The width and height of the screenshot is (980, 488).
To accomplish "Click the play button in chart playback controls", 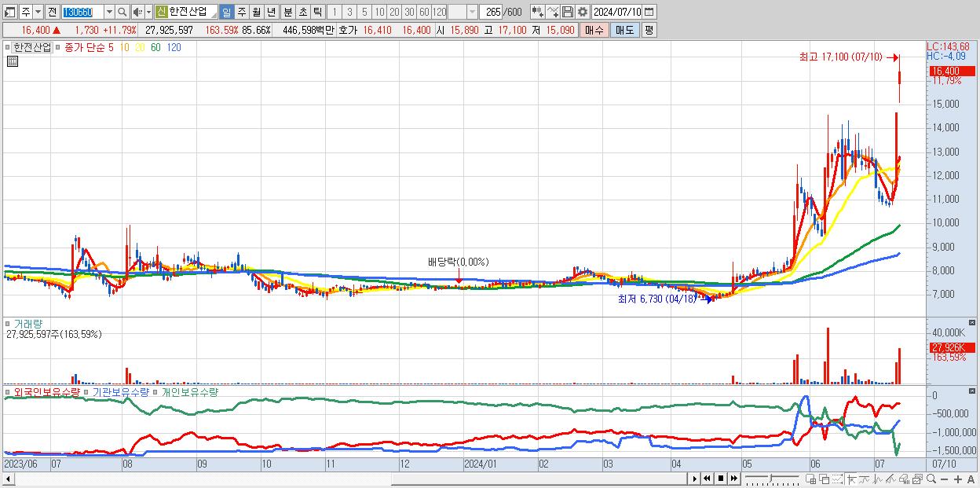I will [x=695, y=479].
